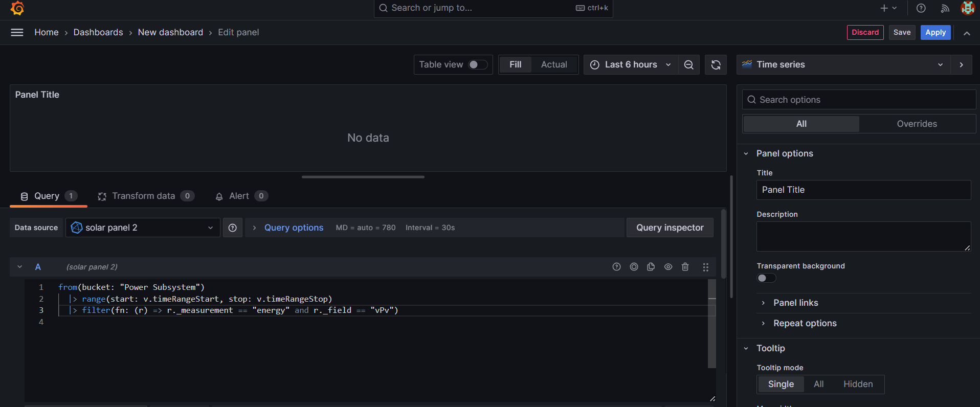This screenshot has height=407, width=980.
Task: Click the Panel Title header in preview
Action: [37, 95]
